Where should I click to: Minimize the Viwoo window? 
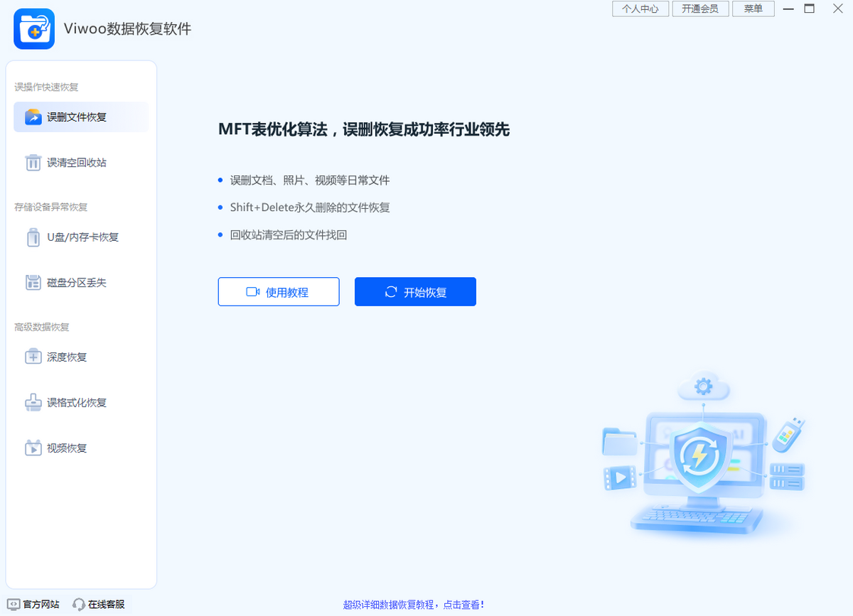coord(788,9)
